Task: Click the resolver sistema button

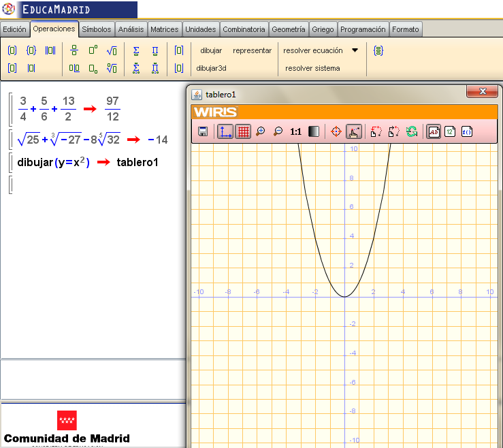Action: [x=312, y=68]
